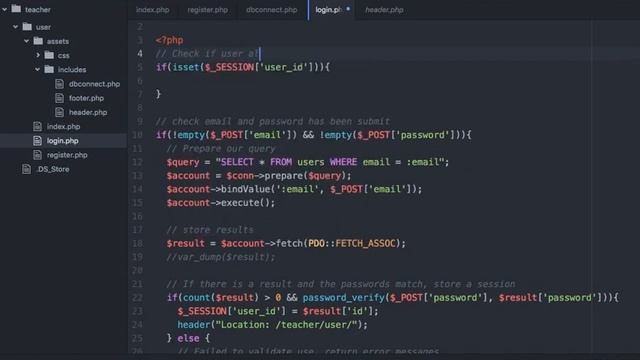Click 'SELECT' in the query string

(x=237, y=162)
